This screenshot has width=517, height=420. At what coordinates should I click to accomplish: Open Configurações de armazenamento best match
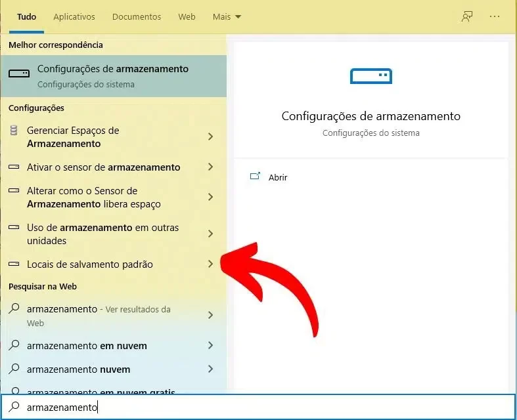tap(114, 76)
